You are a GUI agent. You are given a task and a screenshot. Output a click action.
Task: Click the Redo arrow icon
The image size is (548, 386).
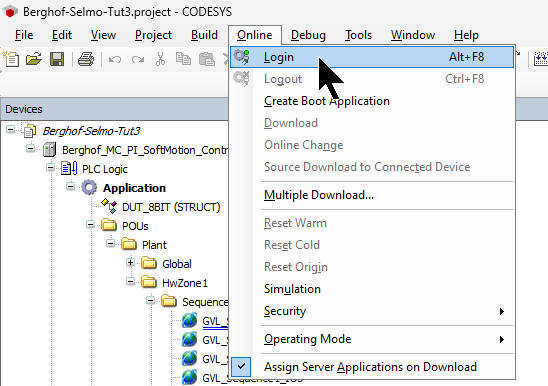point(138,59)
